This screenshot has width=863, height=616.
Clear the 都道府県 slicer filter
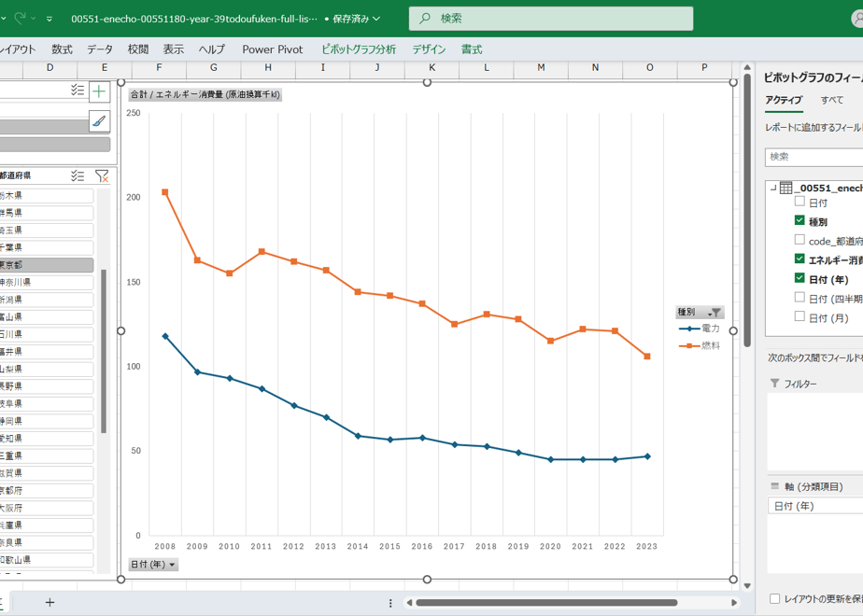[x=102, y=176]
